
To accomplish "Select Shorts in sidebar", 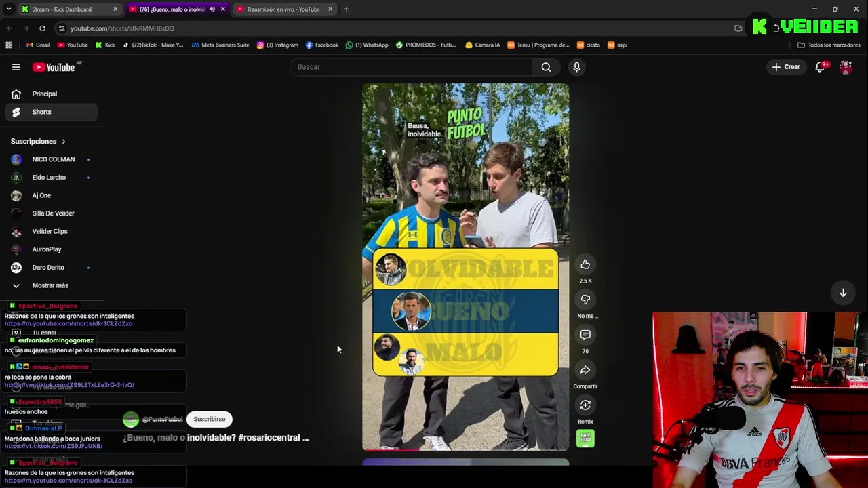I will coord(51,112).
